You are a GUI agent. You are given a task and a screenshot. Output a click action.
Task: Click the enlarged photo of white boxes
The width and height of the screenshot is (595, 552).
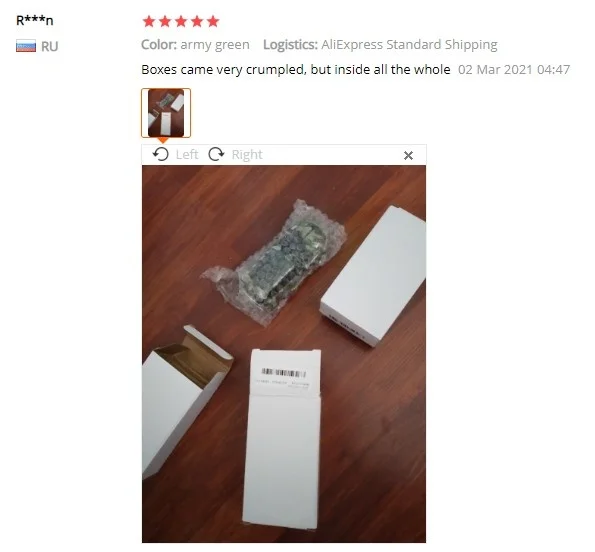pyautogui.click(x=284, y=354)
